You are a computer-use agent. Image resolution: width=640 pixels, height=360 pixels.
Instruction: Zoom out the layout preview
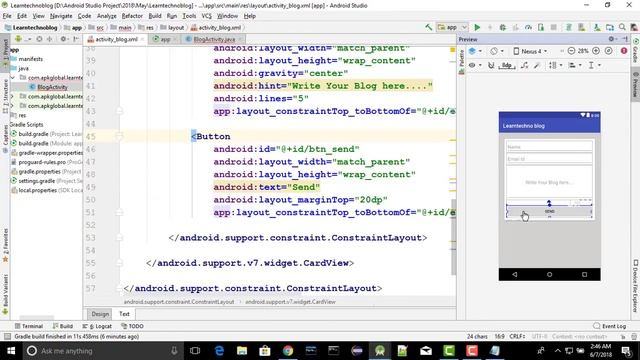[571, 51]
